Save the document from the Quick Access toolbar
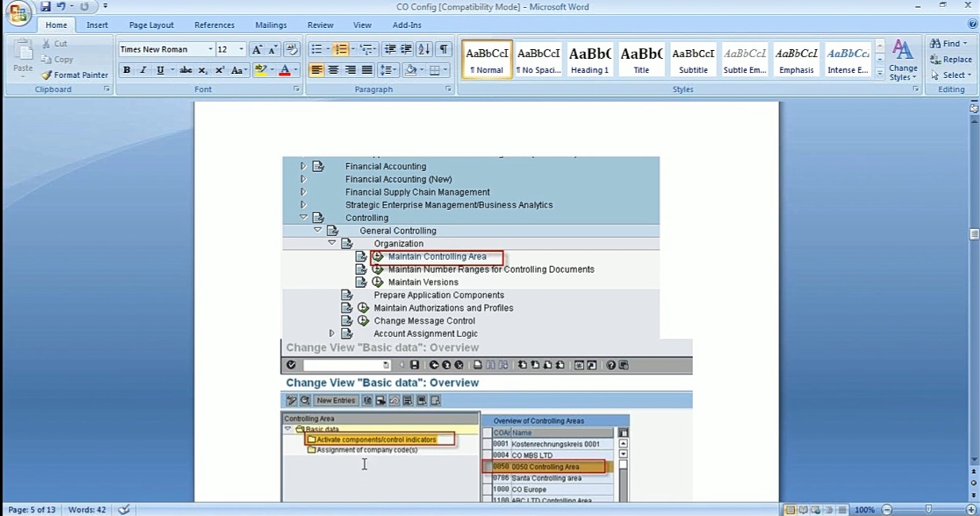 (x=45, y=6)
